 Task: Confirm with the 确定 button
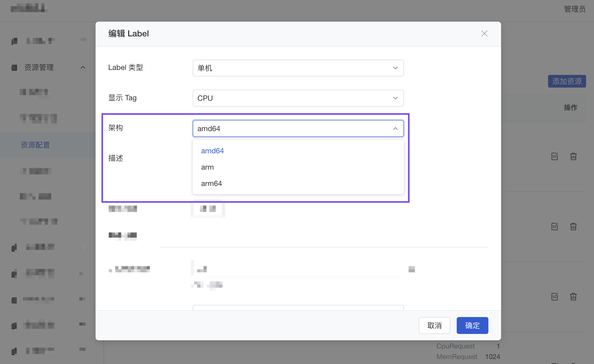472,325
